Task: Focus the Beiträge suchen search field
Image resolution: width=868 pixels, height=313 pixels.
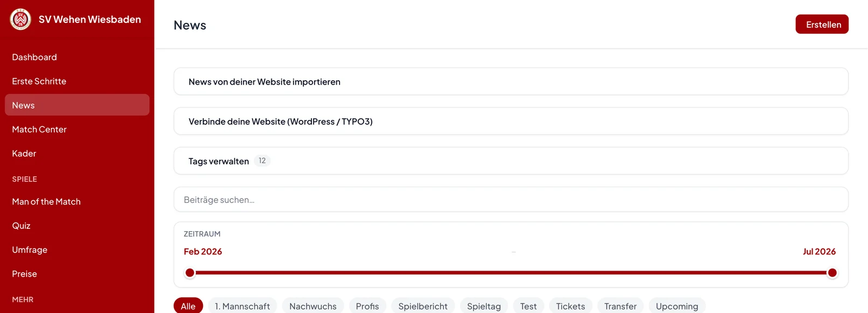Action: pyautogui.click(x=511, y=200)
